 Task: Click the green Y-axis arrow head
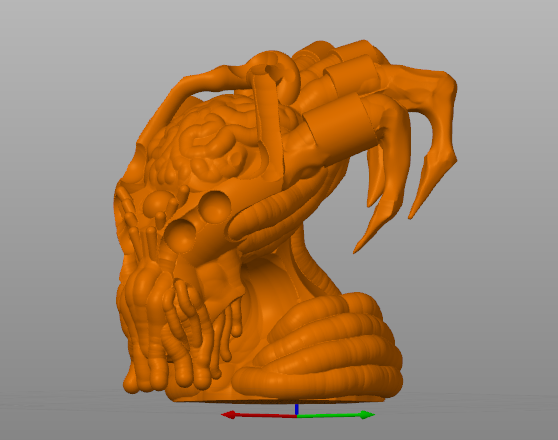click(367, 415)
